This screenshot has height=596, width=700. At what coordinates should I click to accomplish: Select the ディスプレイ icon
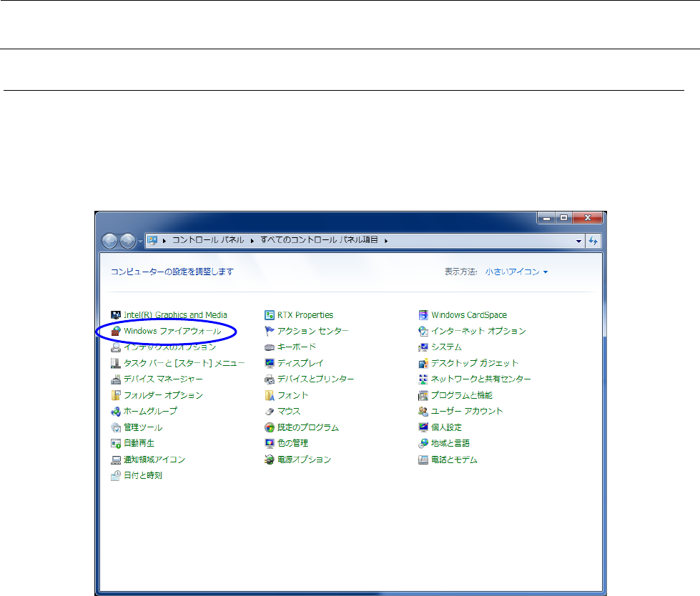pos(269,363)
